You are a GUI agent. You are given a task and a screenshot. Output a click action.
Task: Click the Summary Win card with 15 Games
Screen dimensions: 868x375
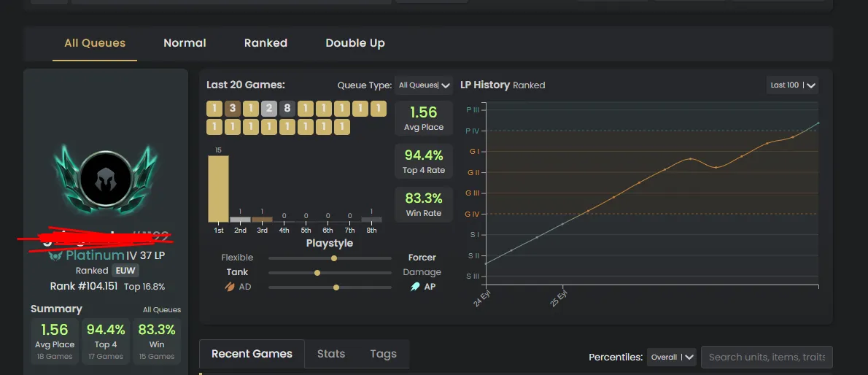pyautogui.click(x=157, y=341)
